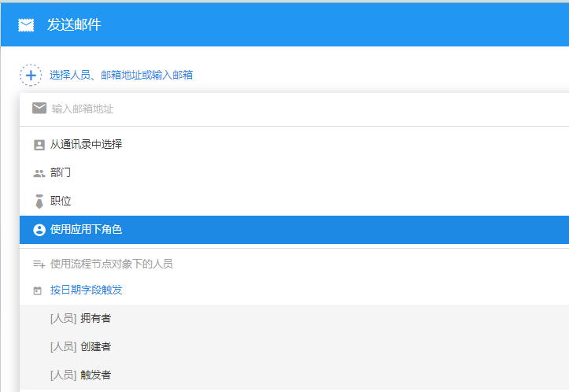
Task: Select the [人员] 创建者 field
Action: 294,347
